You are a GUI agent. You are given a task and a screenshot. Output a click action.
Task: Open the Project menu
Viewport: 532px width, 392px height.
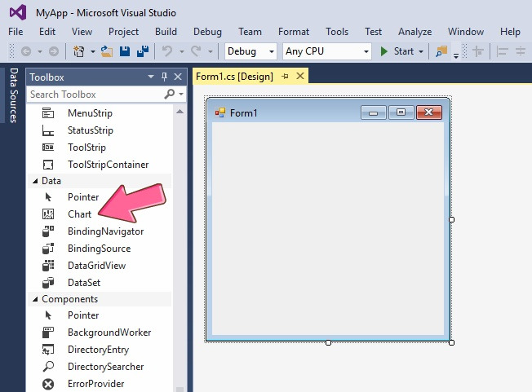pyautogui.click(x=123, y=32)
